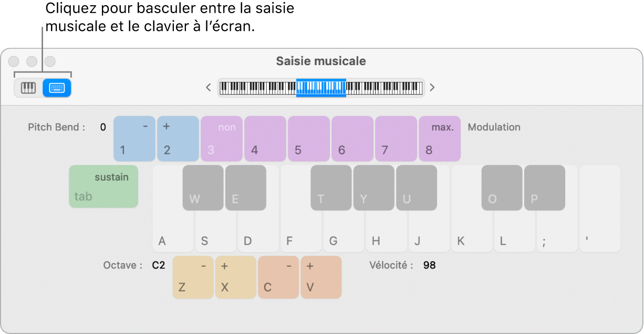Click the highlighted octave range on the piano strip
This screenshot has height=334, width=644.
320,87
